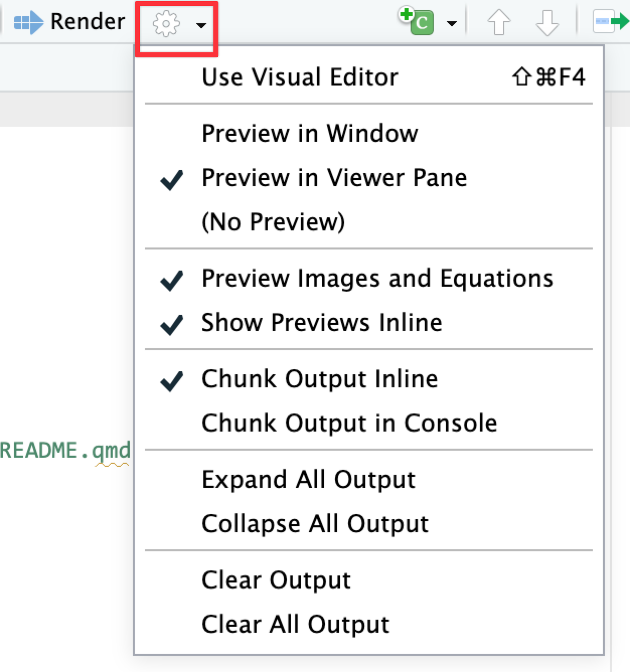The image size is (630, 672).
Task: Click Expand All Output
Action: (308, 480)
